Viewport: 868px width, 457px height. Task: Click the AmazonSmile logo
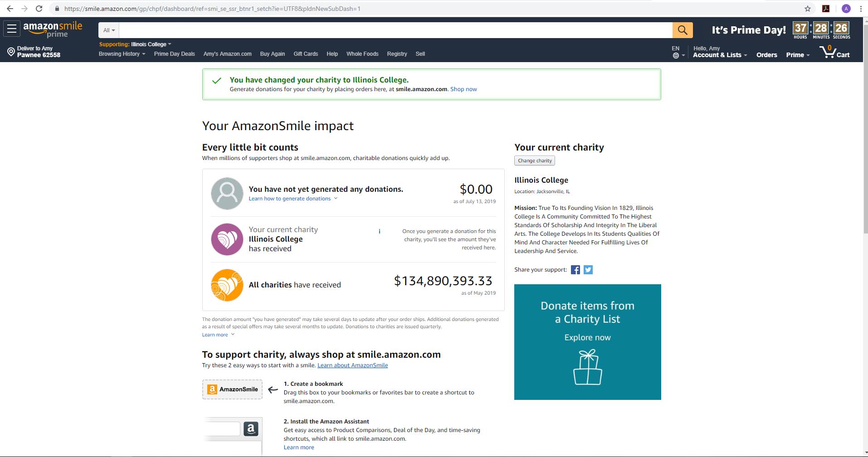point(53,29)
